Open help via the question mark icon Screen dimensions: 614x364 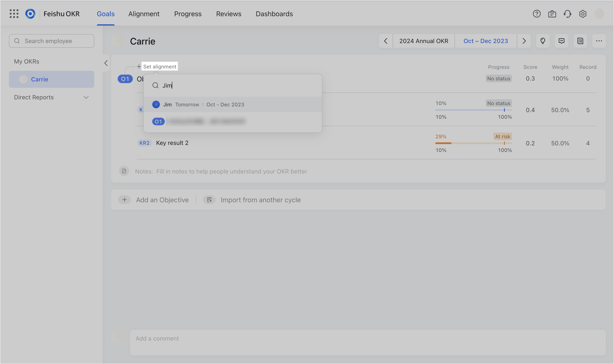pos(537,14)
